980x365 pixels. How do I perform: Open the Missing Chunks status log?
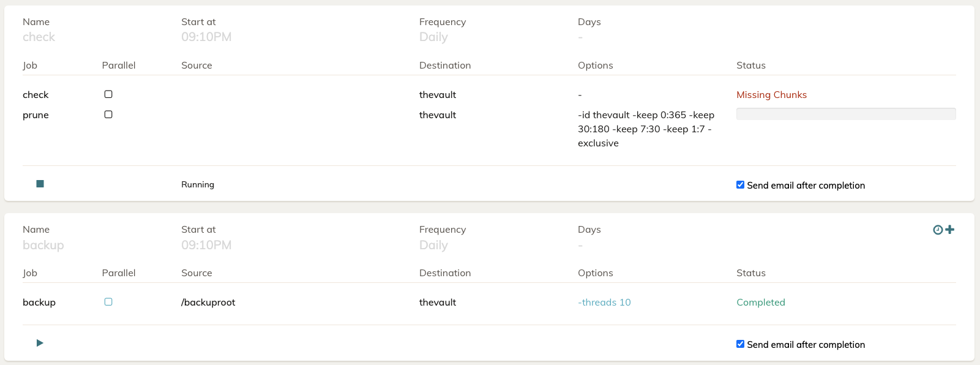[771, 95]
